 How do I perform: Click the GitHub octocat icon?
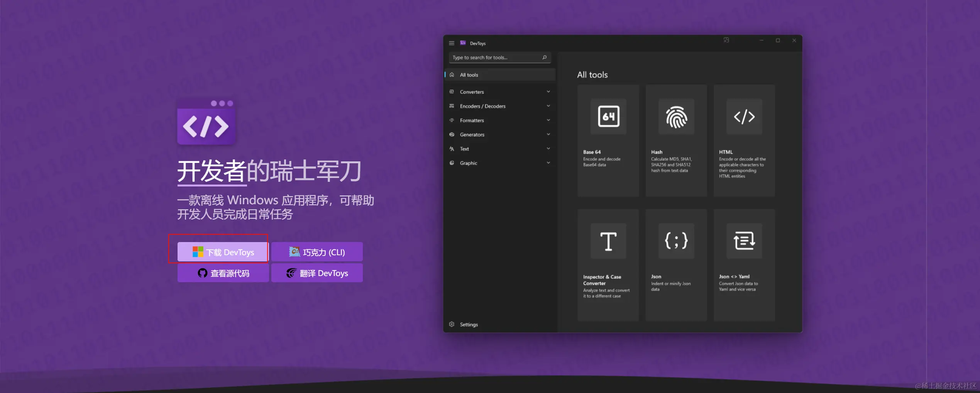tap(203, 273)
